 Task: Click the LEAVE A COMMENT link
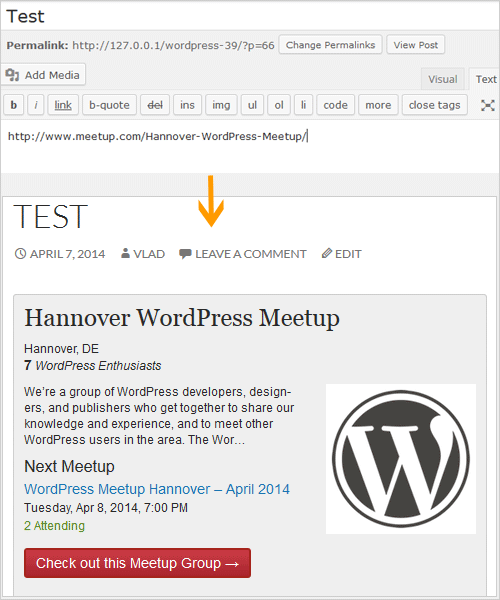tap(251, 254)
